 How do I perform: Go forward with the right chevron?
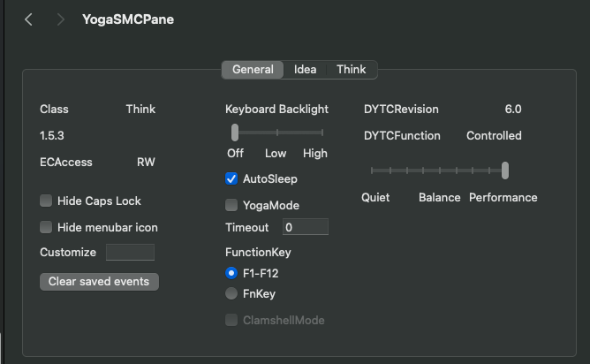pos(60,19)
